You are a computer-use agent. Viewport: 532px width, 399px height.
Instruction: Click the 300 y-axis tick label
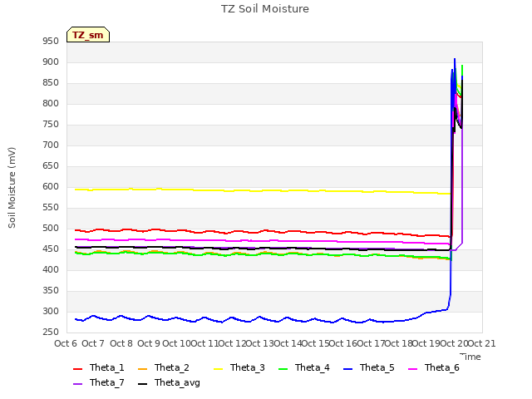click(x=51, y=312)
